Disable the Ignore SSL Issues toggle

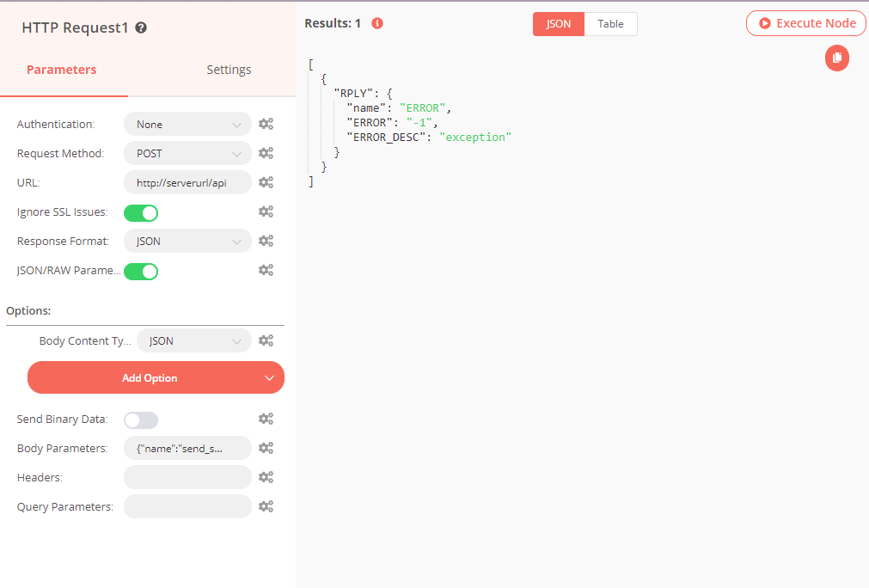coord(141,212)
